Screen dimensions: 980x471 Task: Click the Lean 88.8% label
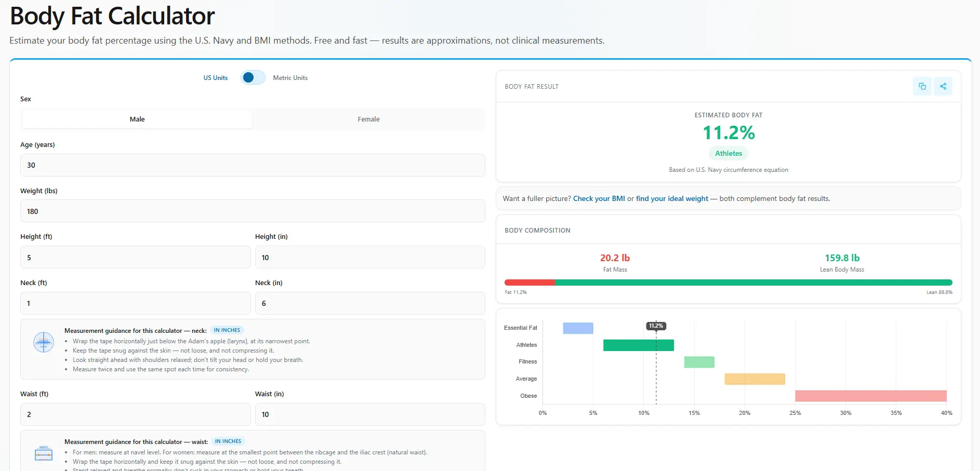(939, 292)
